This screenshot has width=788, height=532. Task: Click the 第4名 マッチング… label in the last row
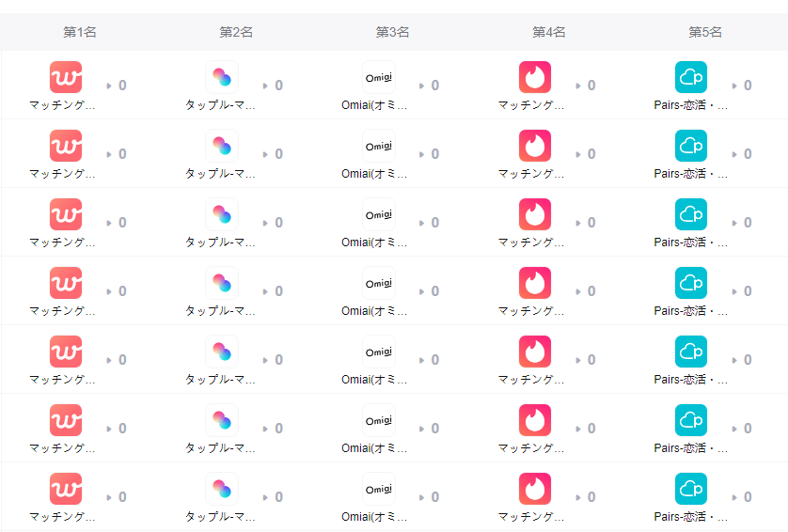pyautogui.click(x=531, y=516)
